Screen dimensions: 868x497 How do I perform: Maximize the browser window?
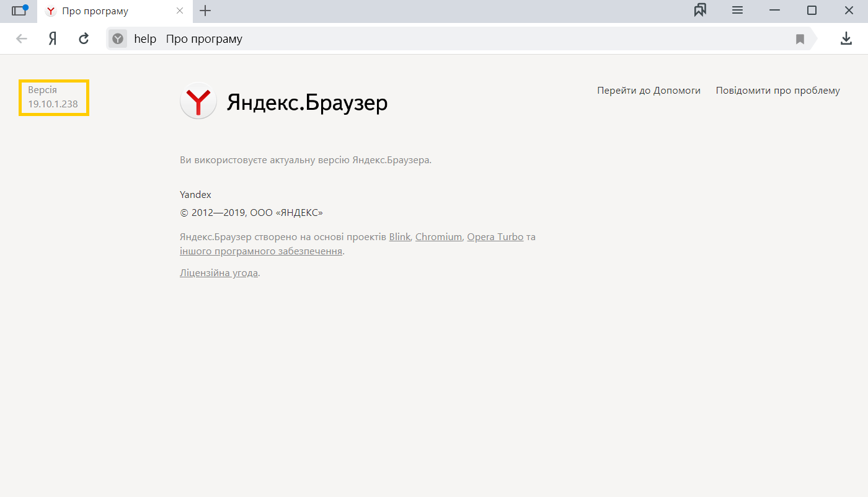point(812,11)
